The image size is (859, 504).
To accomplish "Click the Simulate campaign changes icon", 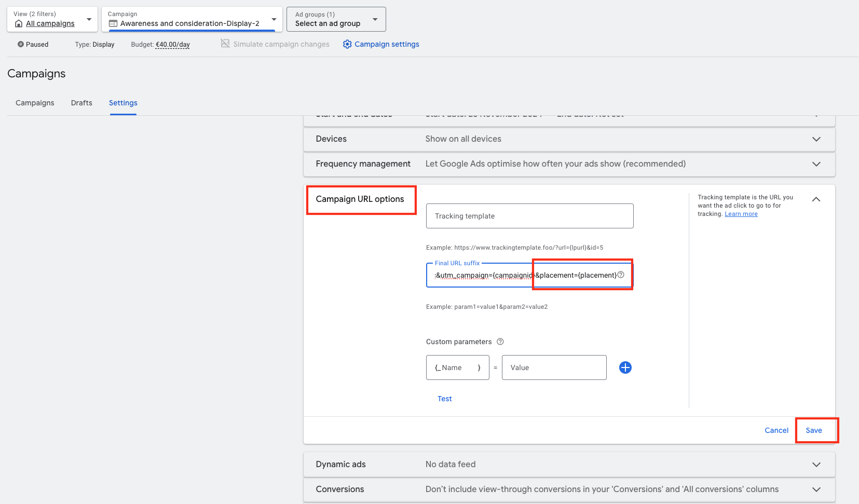I will [x=225, y=44].
